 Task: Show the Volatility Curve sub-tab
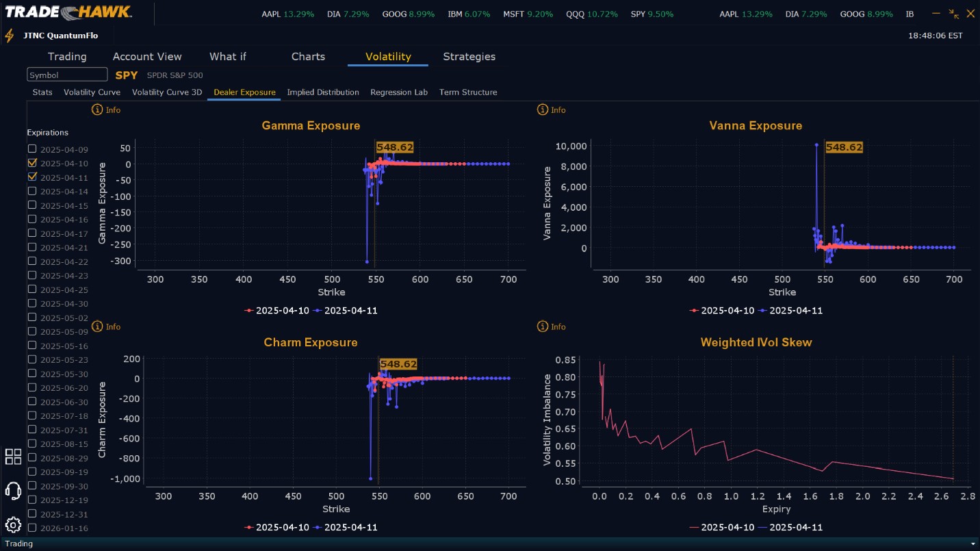(92, 92)
